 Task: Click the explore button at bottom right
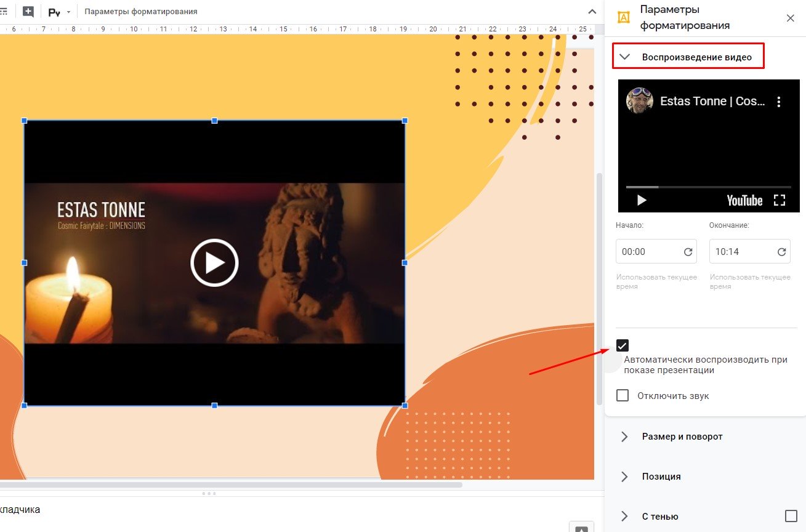581,528
